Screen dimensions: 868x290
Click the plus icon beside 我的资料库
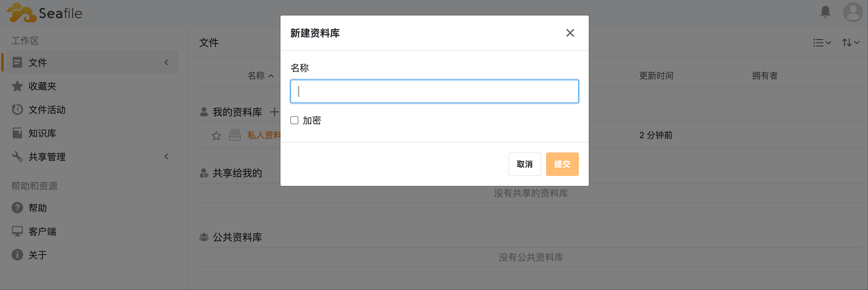coord(274,112)
